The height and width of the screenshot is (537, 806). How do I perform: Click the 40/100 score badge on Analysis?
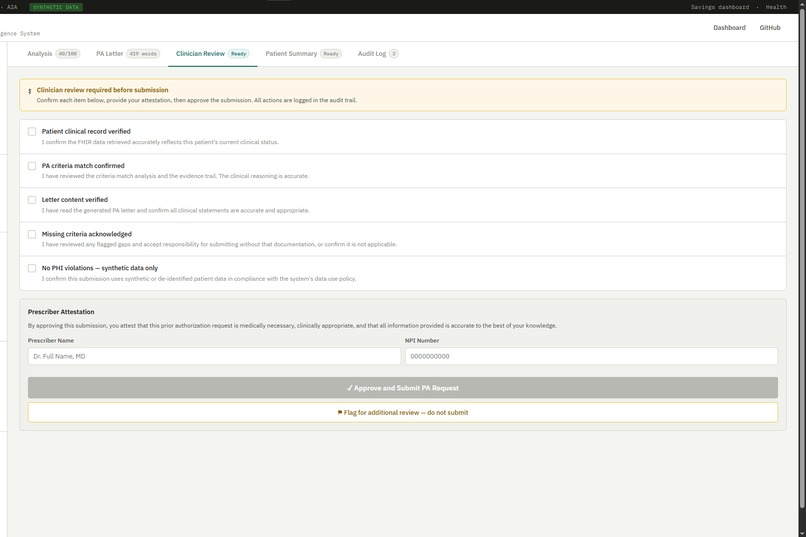click(67, 53)
